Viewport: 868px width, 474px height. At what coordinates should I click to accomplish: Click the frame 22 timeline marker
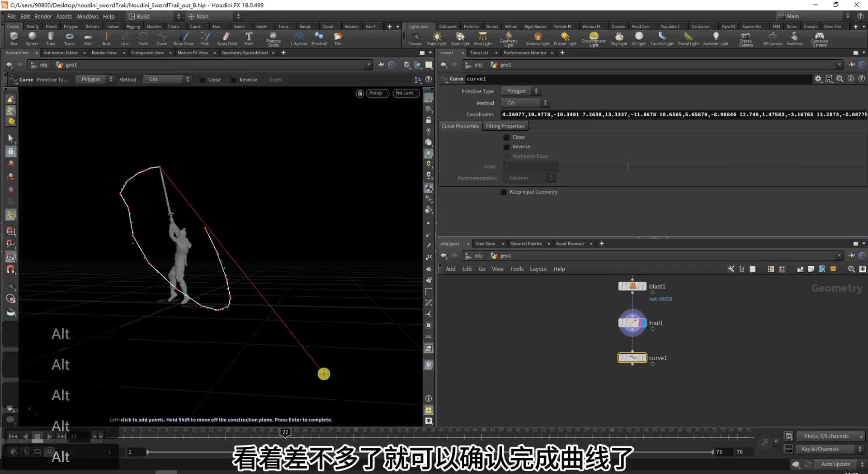coord(285,432)
